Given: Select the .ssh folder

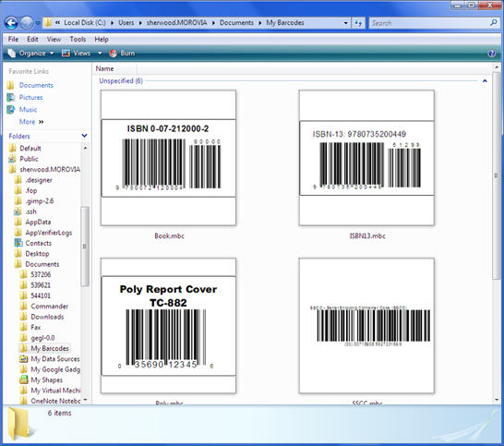Looking at the screenshot, I should click(x=30, y=211).
